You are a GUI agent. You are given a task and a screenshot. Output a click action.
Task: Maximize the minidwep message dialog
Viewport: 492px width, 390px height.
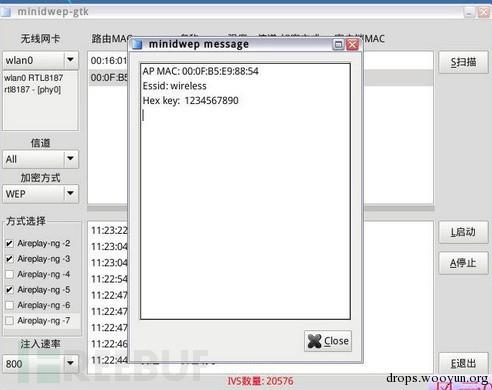click(x=338, y=44)
